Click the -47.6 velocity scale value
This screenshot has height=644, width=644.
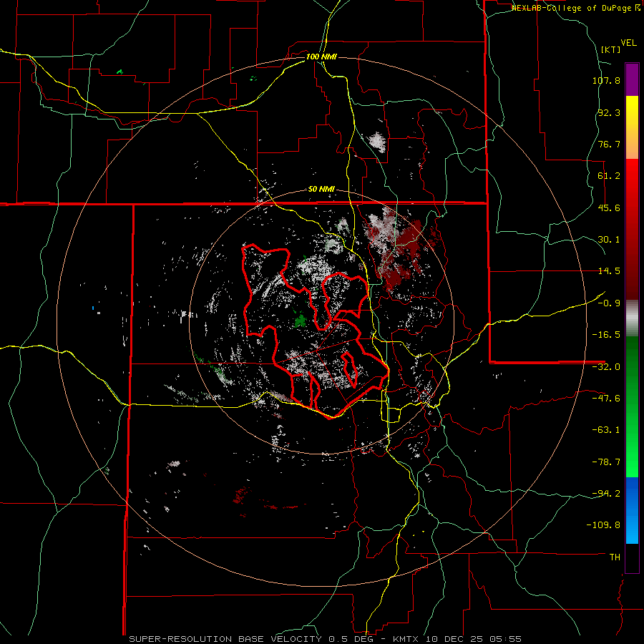click(606, 399)
